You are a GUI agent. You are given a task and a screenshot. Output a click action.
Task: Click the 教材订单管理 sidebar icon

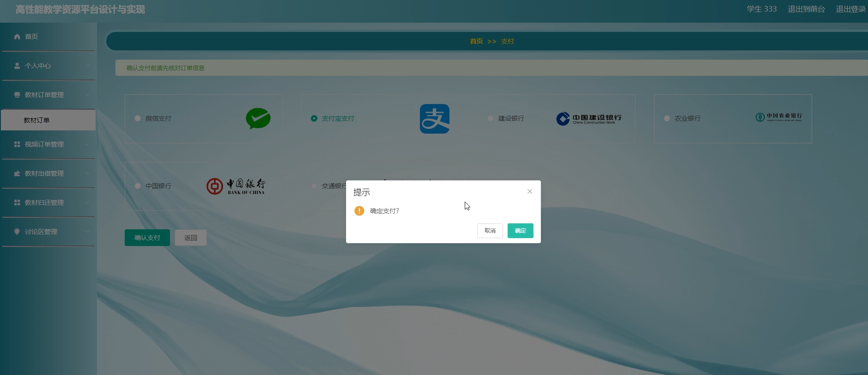coord(17,95)
